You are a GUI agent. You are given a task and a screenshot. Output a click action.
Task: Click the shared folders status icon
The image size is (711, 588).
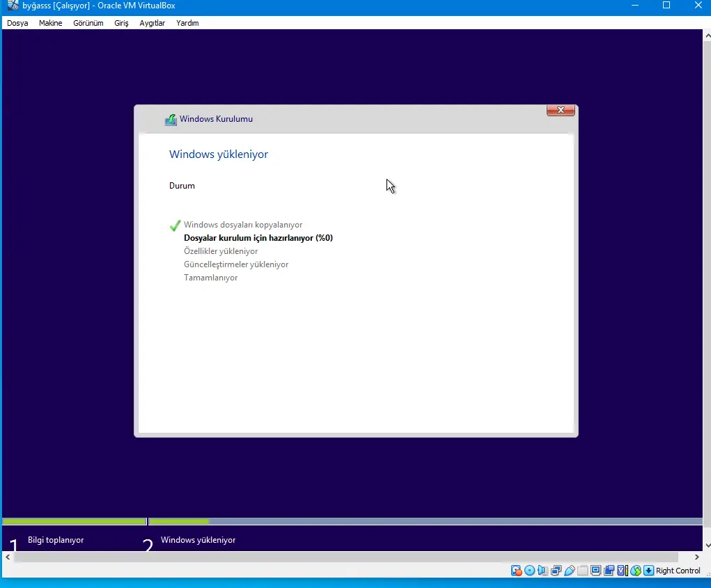(583, 571)
